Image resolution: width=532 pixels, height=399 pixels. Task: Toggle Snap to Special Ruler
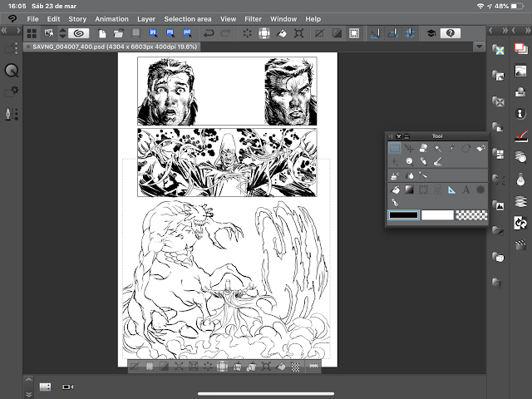(x=392, y=33)
